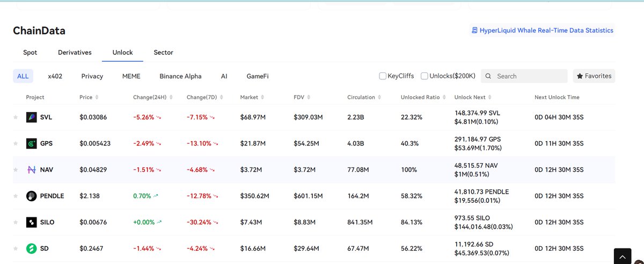Click the SILO token logo icon

click(31, 222)
